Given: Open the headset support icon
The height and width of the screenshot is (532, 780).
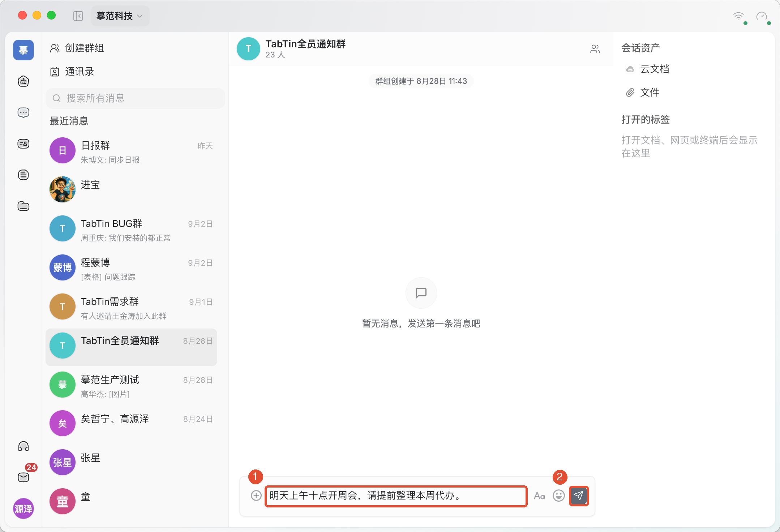Looking at the screenshot, I should pyautogui.click(x=23, y=446).
